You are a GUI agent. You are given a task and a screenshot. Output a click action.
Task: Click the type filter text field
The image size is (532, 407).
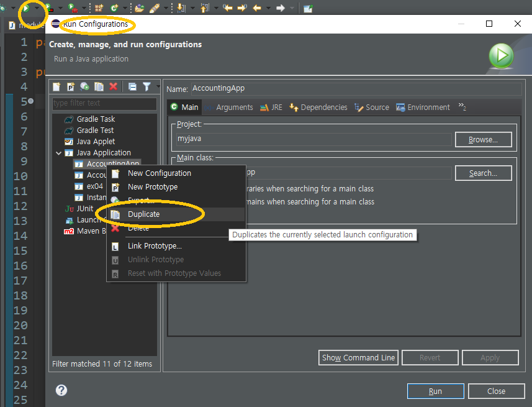[104, 103]
